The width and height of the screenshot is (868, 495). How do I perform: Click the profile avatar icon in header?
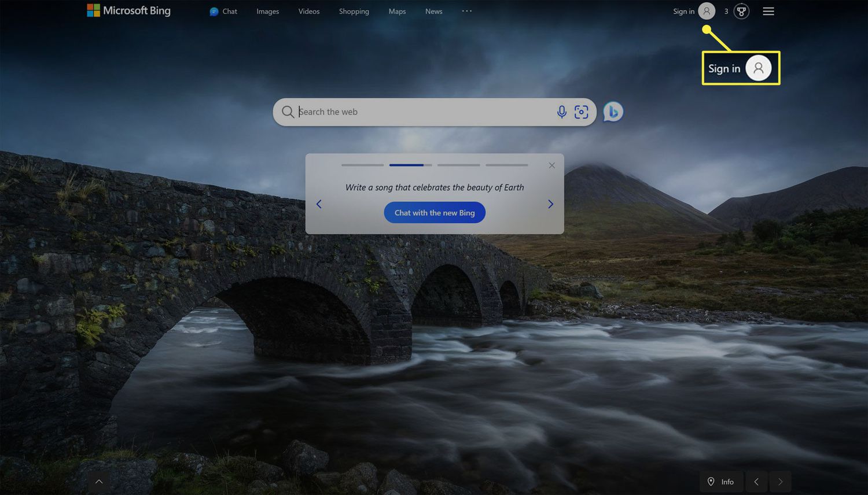707,11
